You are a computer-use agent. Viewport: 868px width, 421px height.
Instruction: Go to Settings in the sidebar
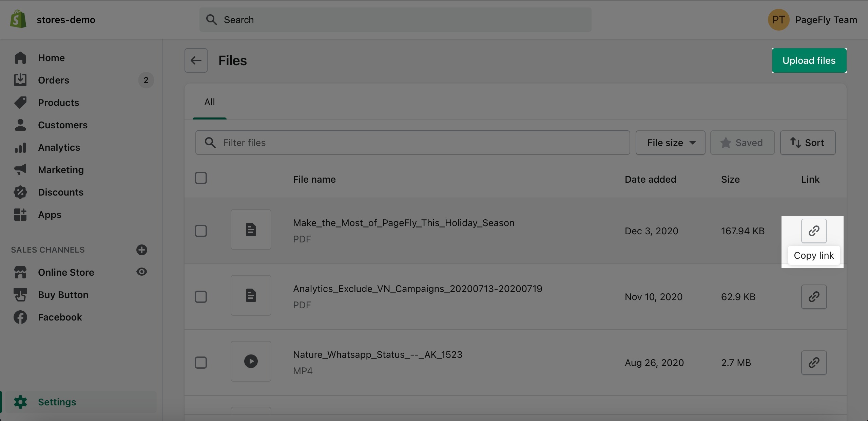pyautogui.click(x=57, y=402)
